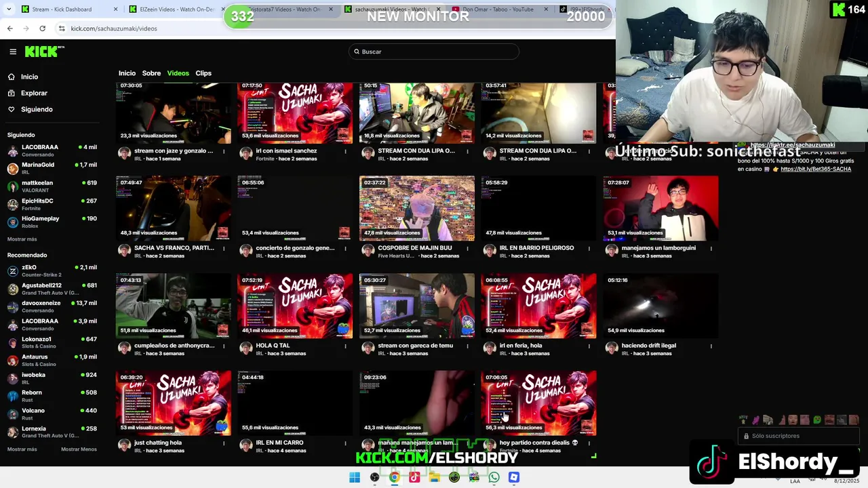Open Agustabell212 recommended channel avatar
Screen dimensions: 868x488
[13, 289]
